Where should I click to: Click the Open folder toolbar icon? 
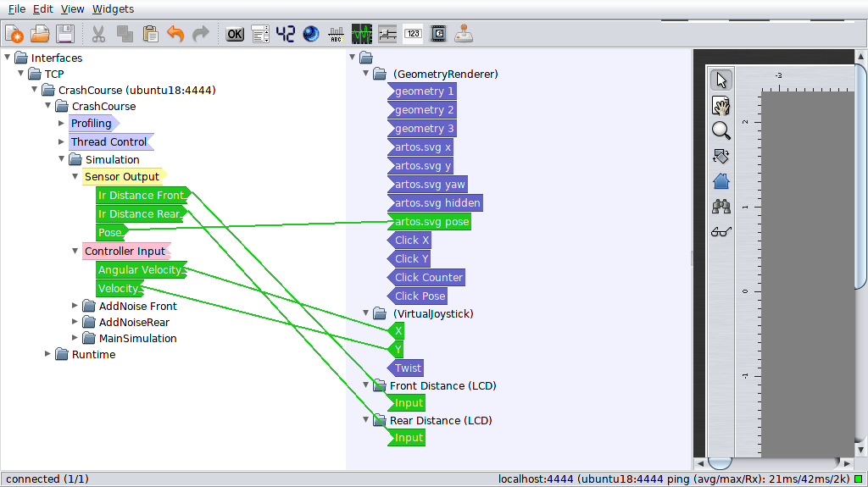pos(40,35)
